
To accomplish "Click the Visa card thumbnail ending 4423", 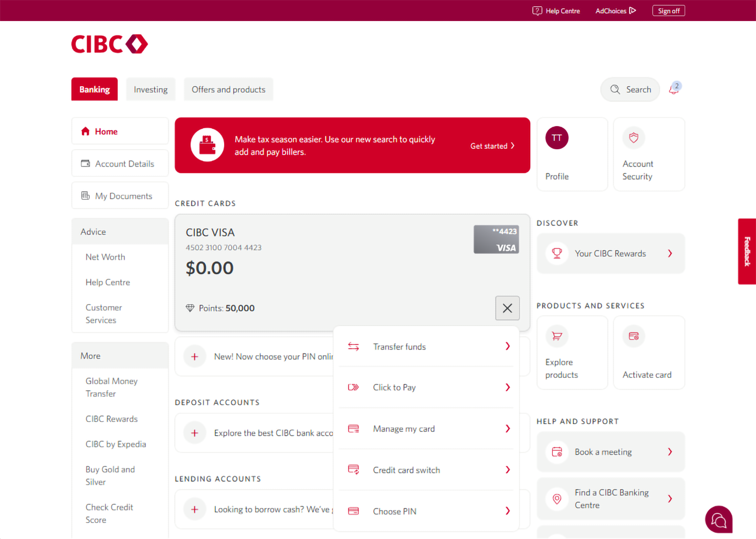I will tap(496, 240).
